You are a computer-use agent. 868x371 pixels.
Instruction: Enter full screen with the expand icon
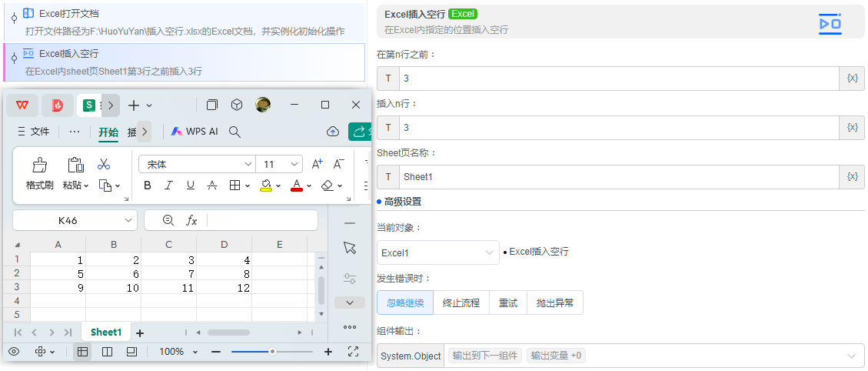point(353,351)
